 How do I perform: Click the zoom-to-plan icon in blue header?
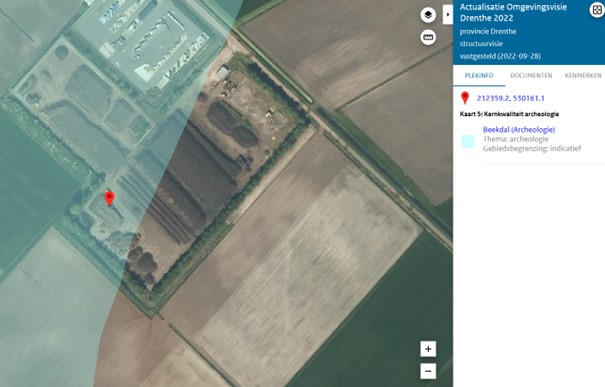coord(597,10)
